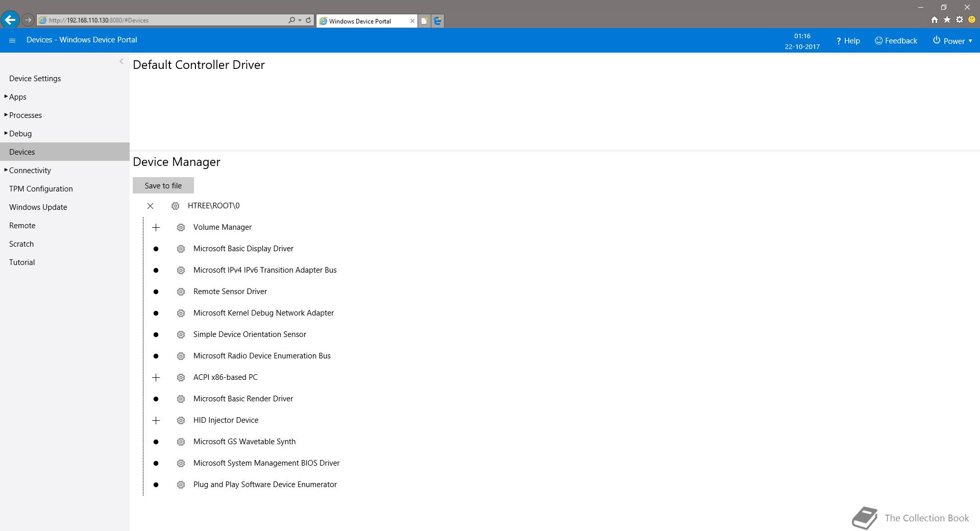The height and width of the screenshot is (531, 980).
Task: Click gear for Microsoft Radio Device Enumeration Bus
Action: pos(181,356)
